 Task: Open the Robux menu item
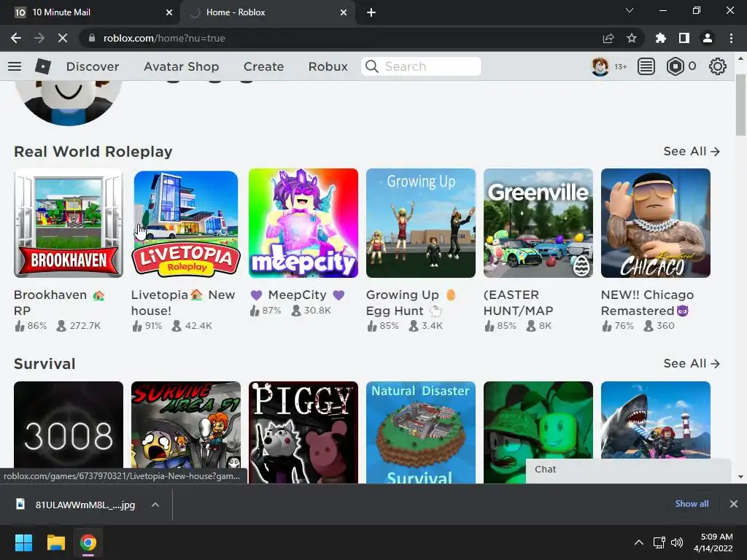pos(328,66)
